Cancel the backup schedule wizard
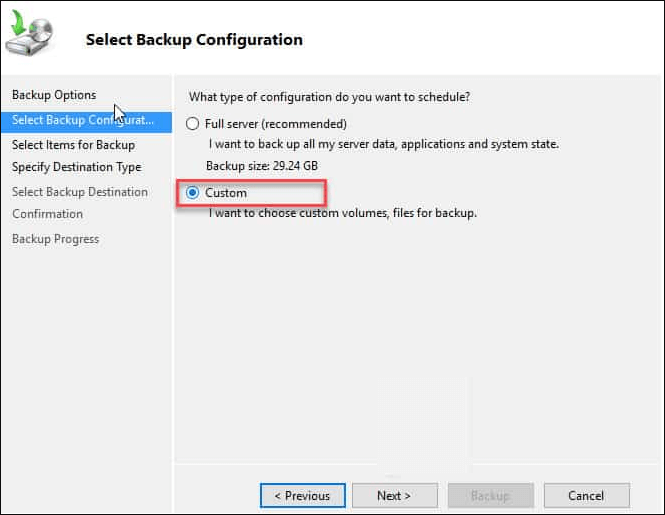Image resolution: width=665 pixels, height=515 pixels. tap(586, 495)
